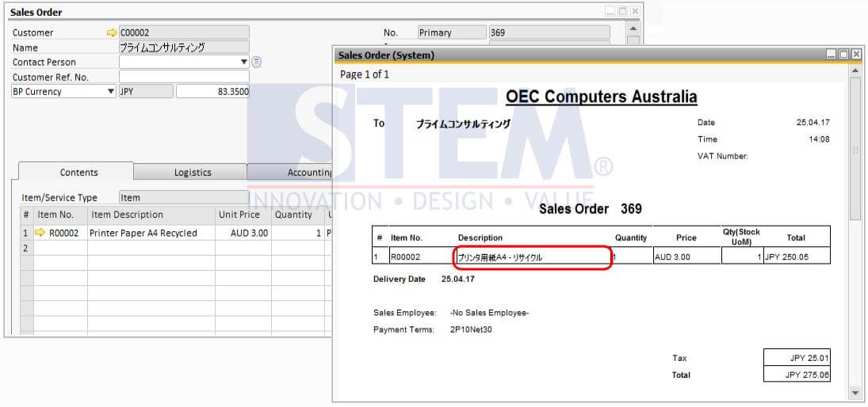Maximize the background Sales Order window

(623, 11)
